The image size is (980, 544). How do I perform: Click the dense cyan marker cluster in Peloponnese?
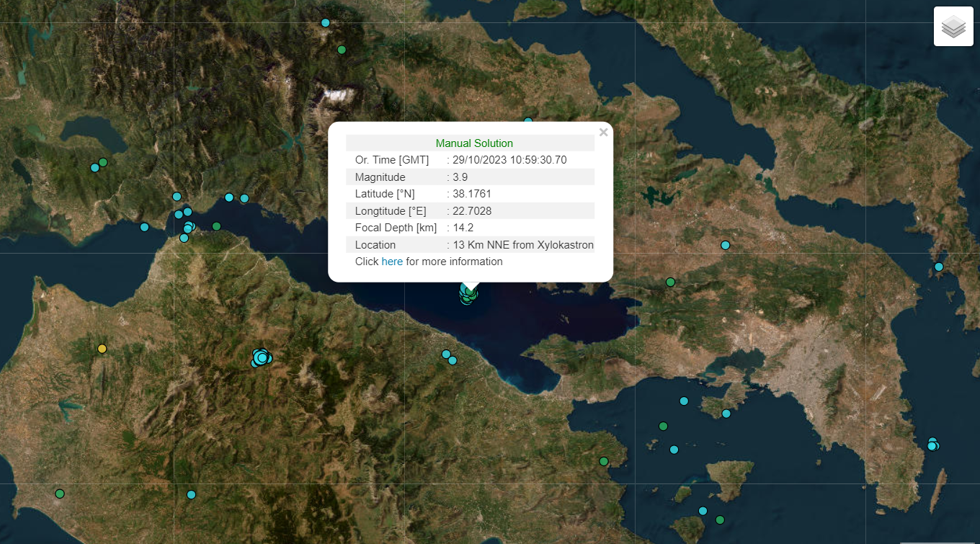[x=261, y=357]
